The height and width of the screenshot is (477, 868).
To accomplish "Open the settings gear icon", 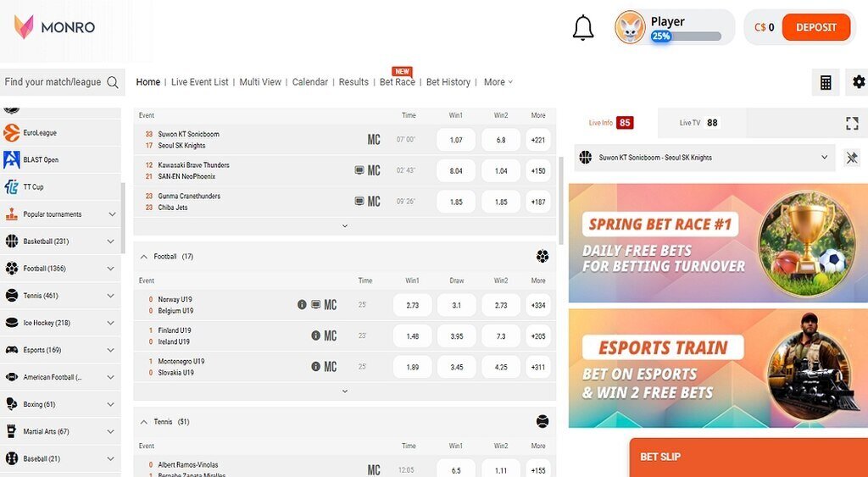I will pos(858,82).
